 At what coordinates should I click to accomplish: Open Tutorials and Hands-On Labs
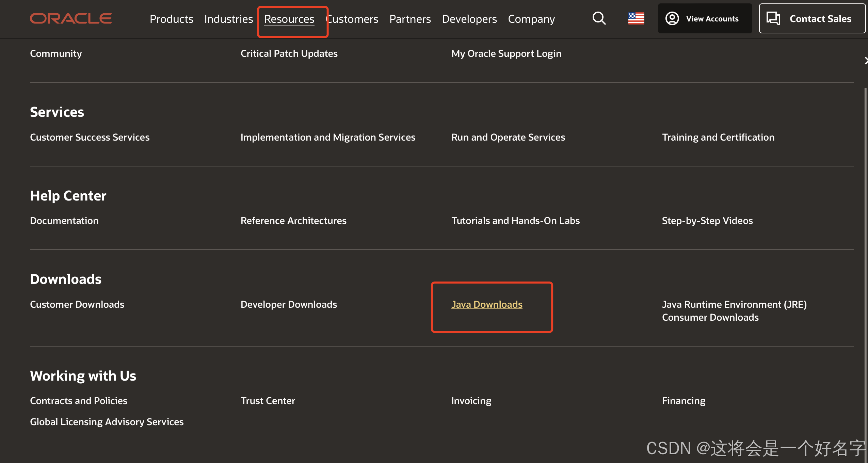[515, 221]
